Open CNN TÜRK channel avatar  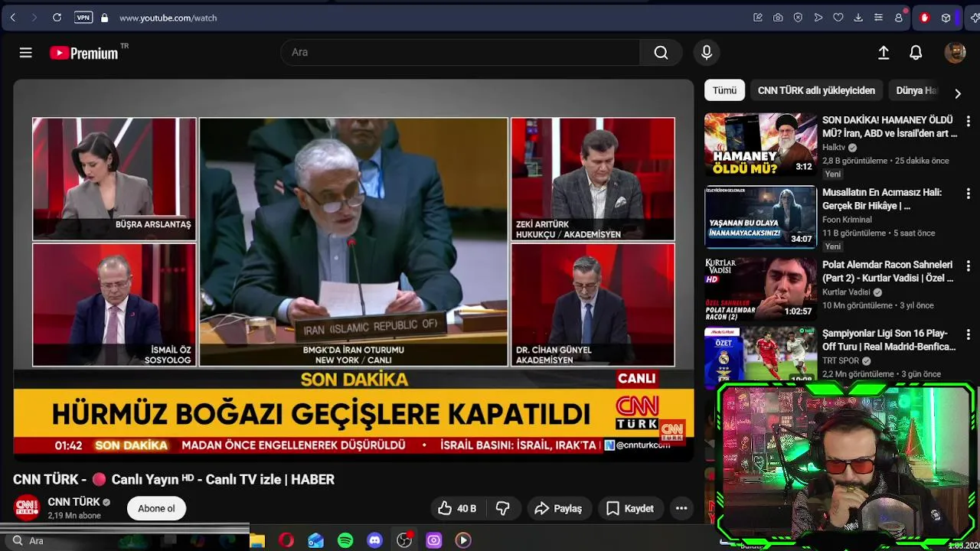point(27,507)
